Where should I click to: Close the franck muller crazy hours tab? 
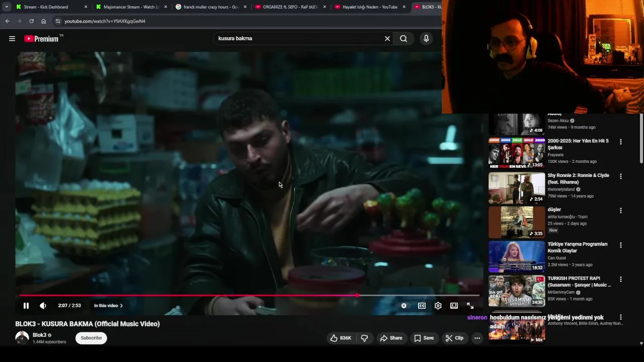tap(246, 7)
